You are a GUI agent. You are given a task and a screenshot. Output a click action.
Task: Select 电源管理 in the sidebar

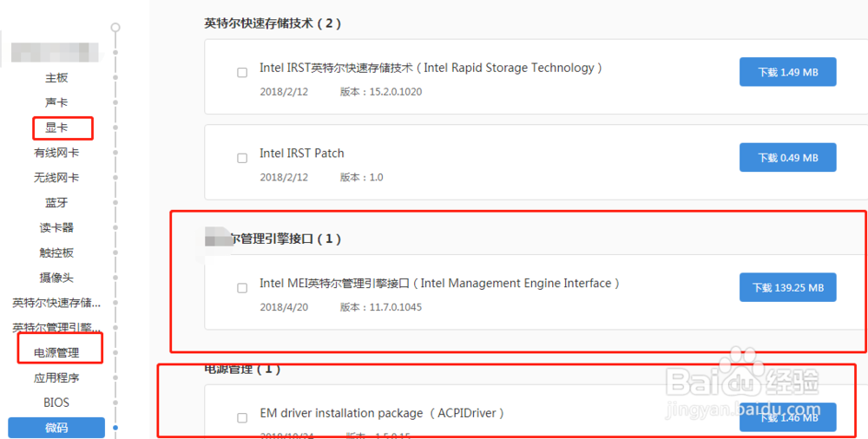56,352
